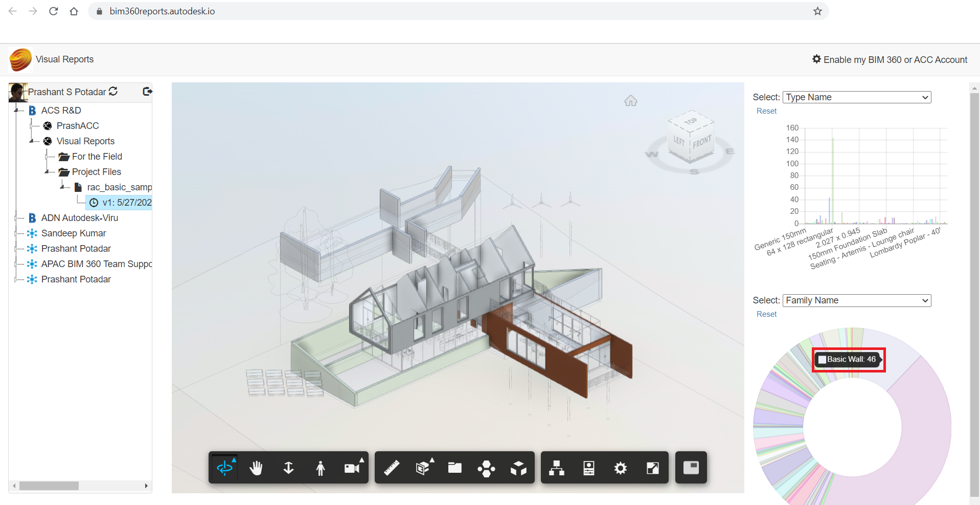Open the Properties panel icon
The image size is (980, 505).
click(589, 468)
